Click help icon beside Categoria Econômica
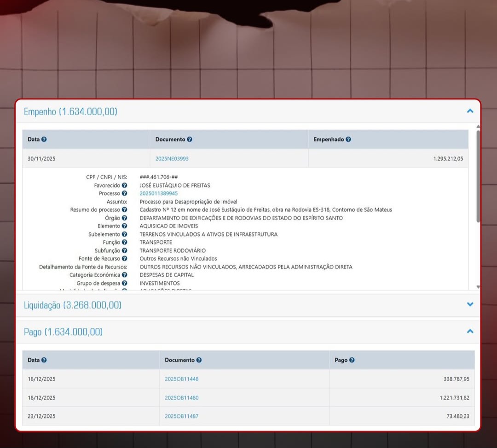The width and height of the screenshot is (497, 448). click(x=124, y=275)
